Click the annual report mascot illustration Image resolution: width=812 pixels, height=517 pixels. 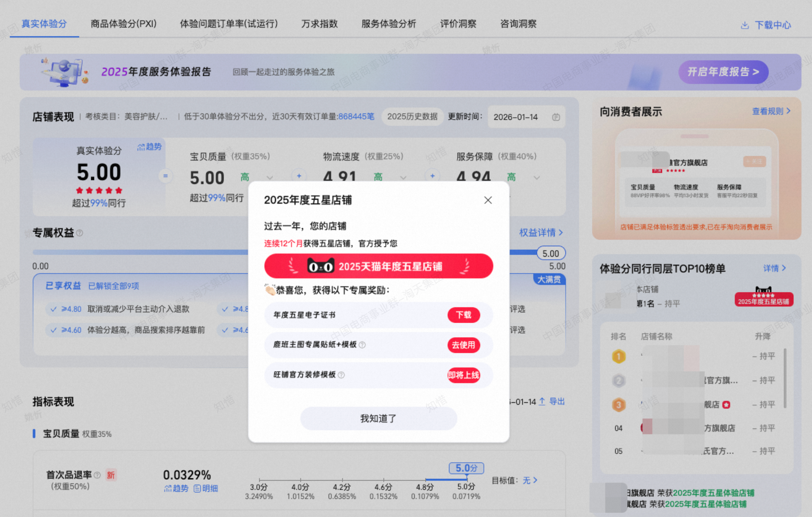tap(65, 72)
